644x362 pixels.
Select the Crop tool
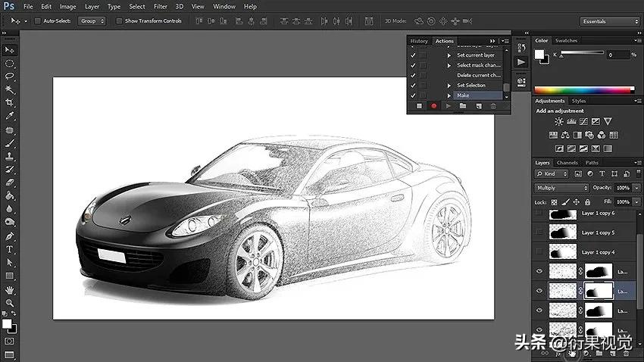point(10,102)
